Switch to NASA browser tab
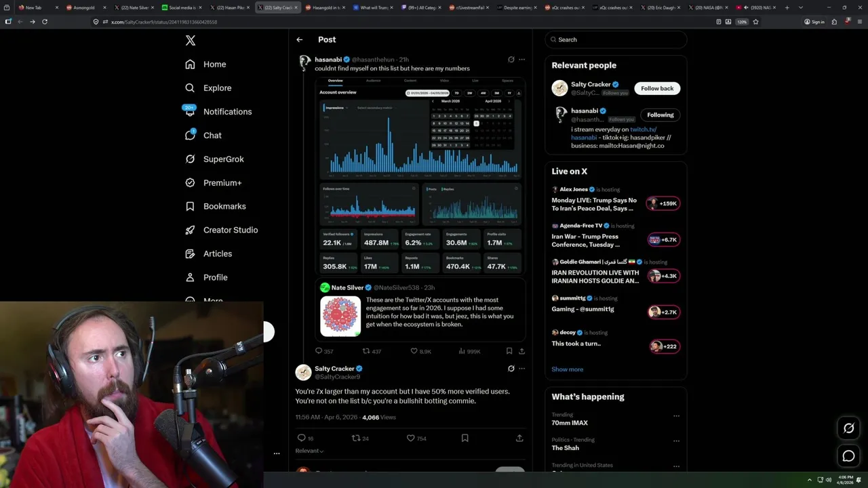Viewport: 868px width, 488px height. [709, 7]
